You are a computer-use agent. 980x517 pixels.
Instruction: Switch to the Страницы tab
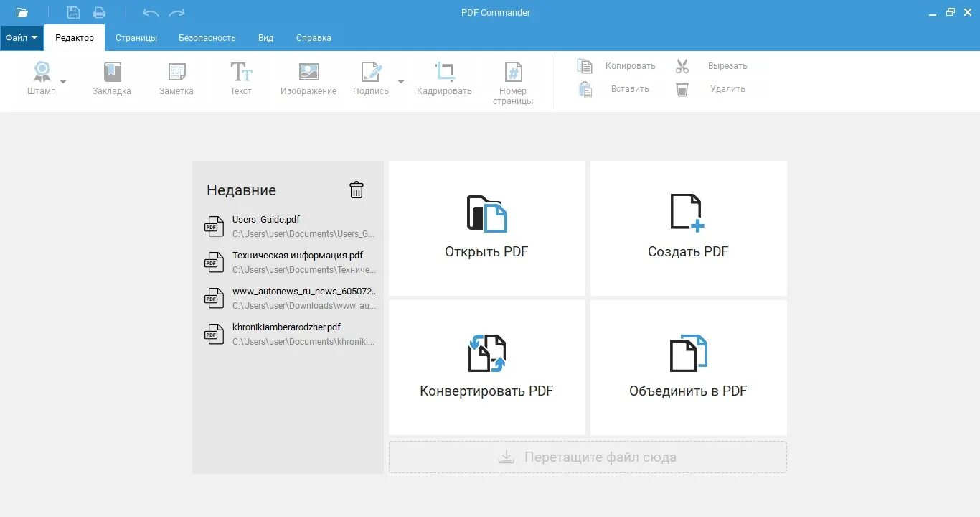136,38
